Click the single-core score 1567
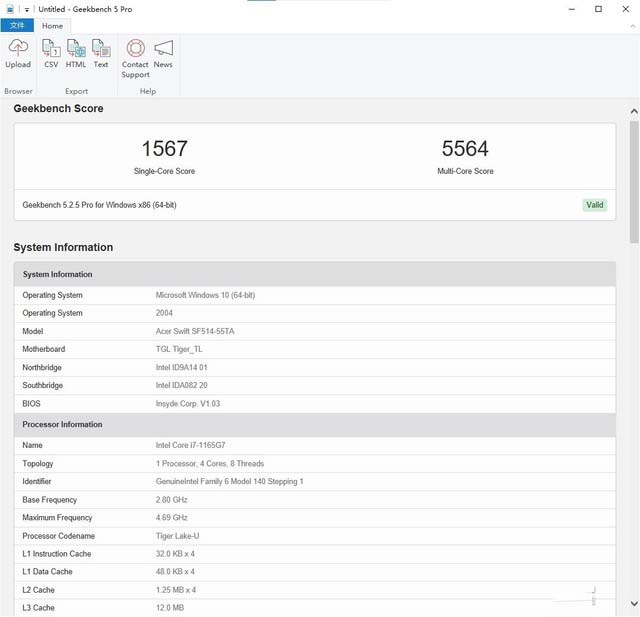 coord(164,148)
